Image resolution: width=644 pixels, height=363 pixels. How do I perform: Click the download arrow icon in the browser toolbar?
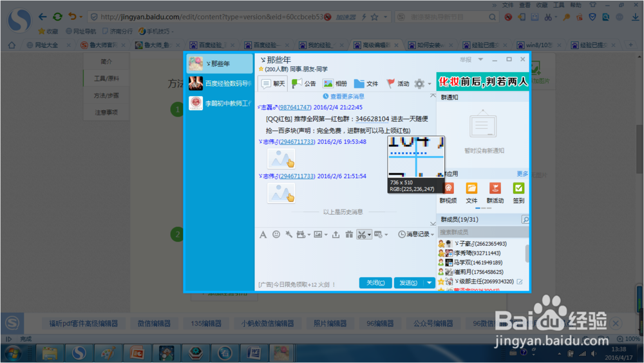point(635,17)
